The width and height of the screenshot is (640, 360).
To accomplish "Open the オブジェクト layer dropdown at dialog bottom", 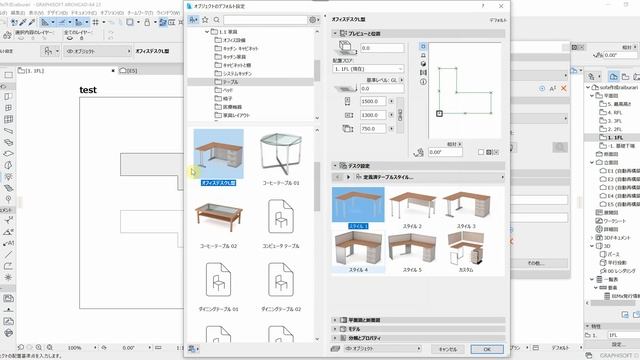I will 383,349.
